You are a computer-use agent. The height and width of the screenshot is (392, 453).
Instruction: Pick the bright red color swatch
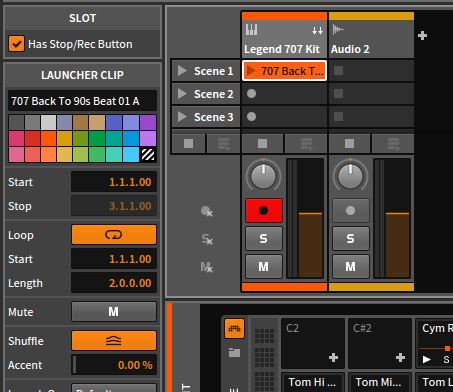click(32, 139)
